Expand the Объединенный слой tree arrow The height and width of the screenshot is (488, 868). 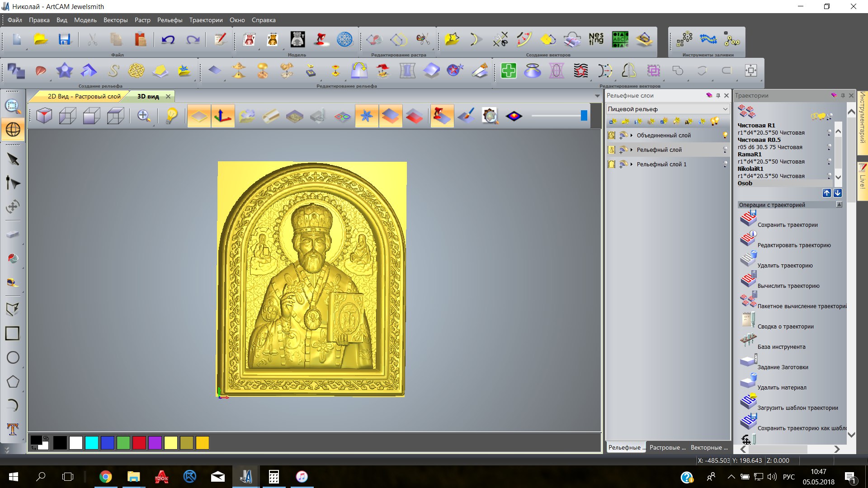pyautogui.click(x=632, y=135)
